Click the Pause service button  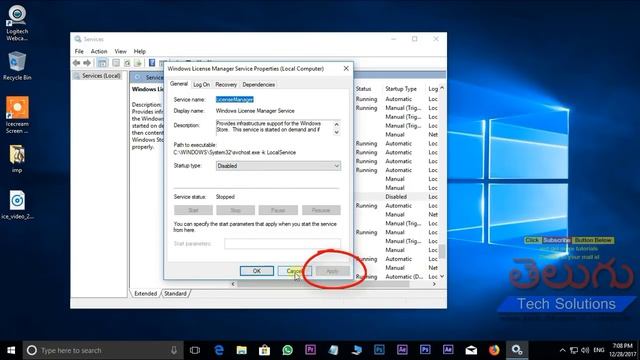pos(278,210)
